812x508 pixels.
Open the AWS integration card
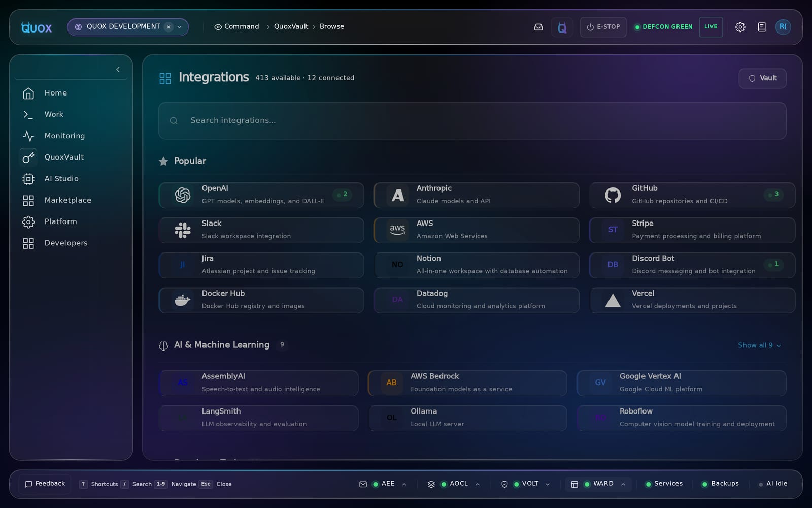(476, 230)
